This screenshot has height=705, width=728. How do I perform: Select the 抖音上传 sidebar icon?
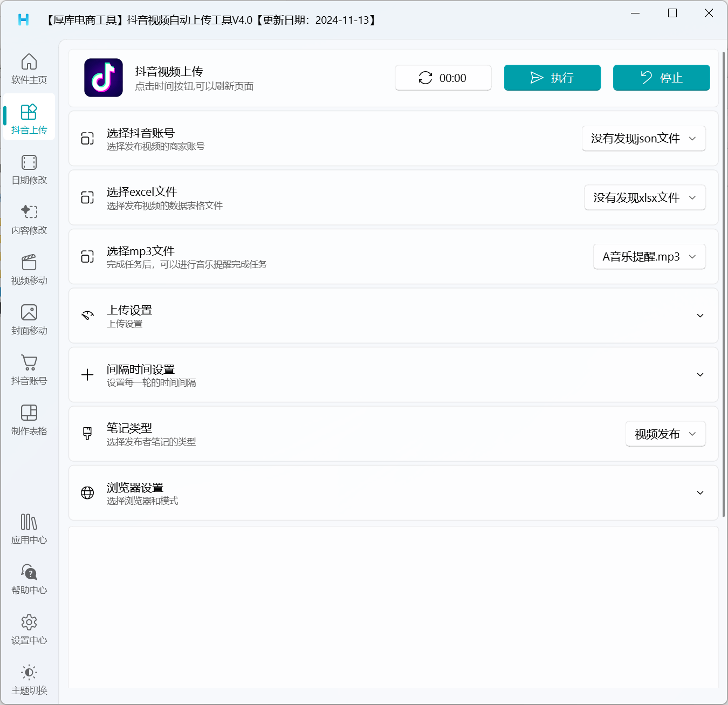click(29, 112)
